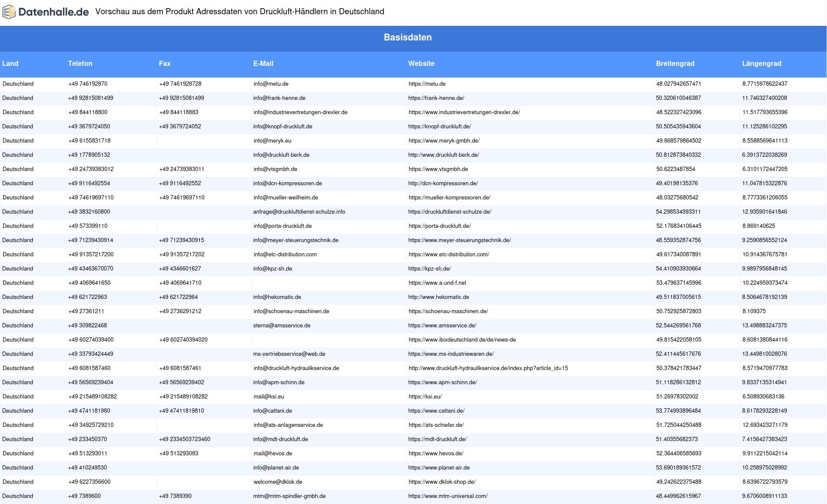Image resolution: width=827 pixels, height=504 pixels.
Task: Open website https://schoenau-maschinen.de/
Action: [x=448, y=311]
